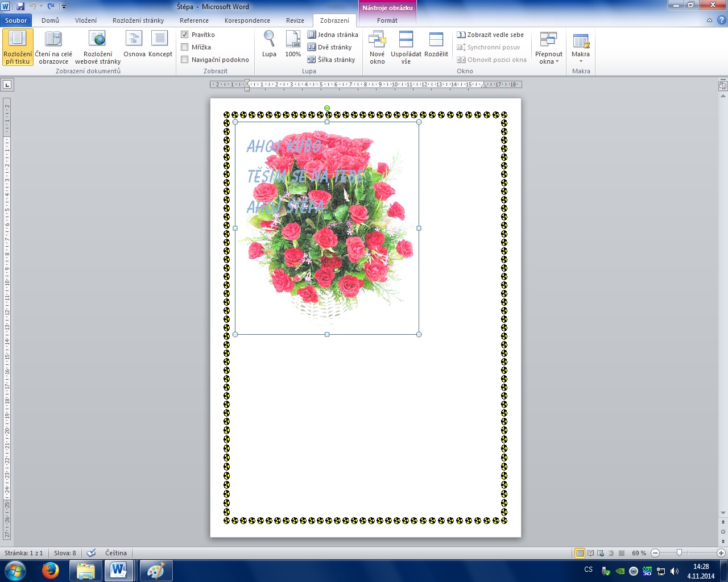
Task: Click the zoom out minus button
Action: pos(655,553)
